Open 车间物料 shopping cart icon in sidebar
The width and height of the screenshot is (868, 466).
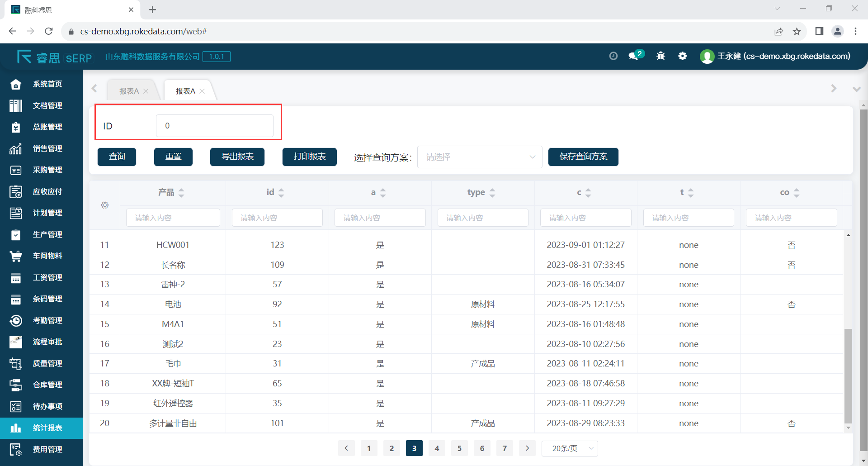(x=16, y=256)
